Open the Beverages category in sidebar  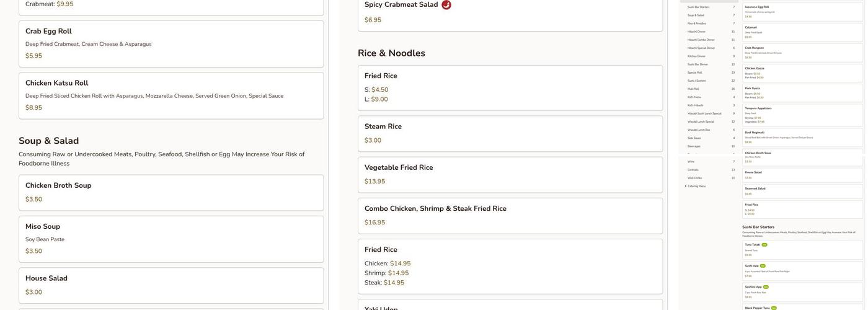694,146
